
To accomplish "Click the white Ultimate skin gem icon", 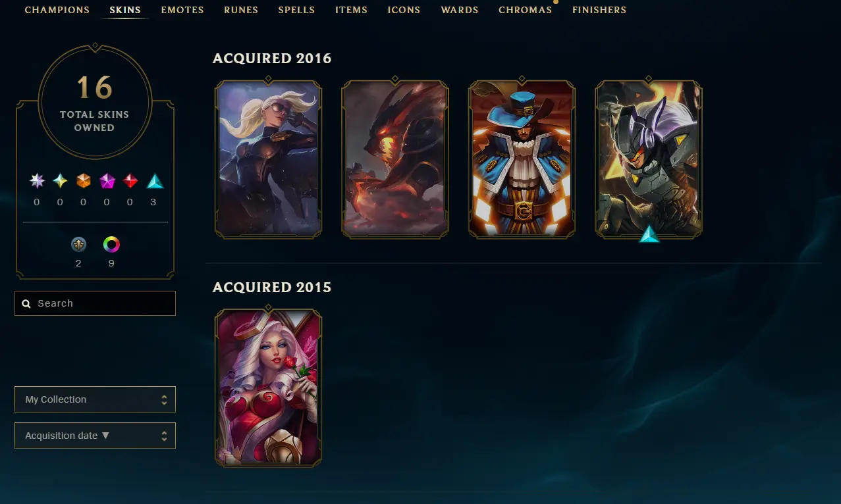I will (37, 181).
